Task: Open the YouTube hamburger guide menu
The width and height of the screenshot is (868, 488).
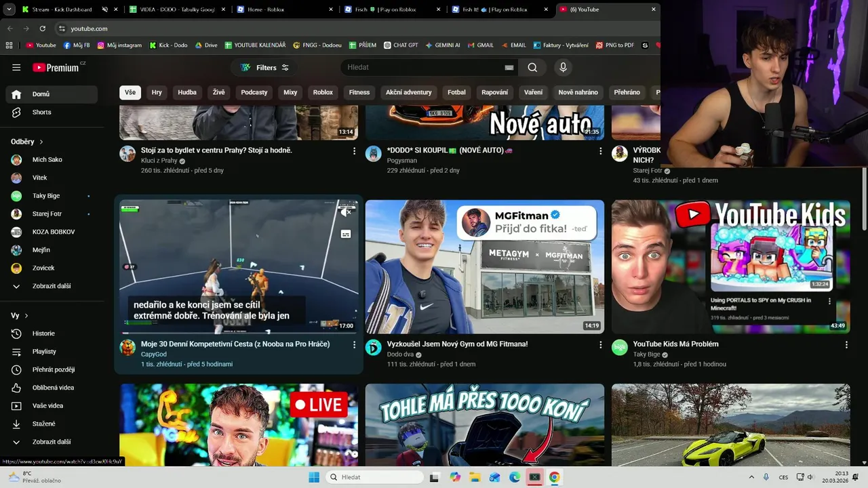Action: (16, 67)
